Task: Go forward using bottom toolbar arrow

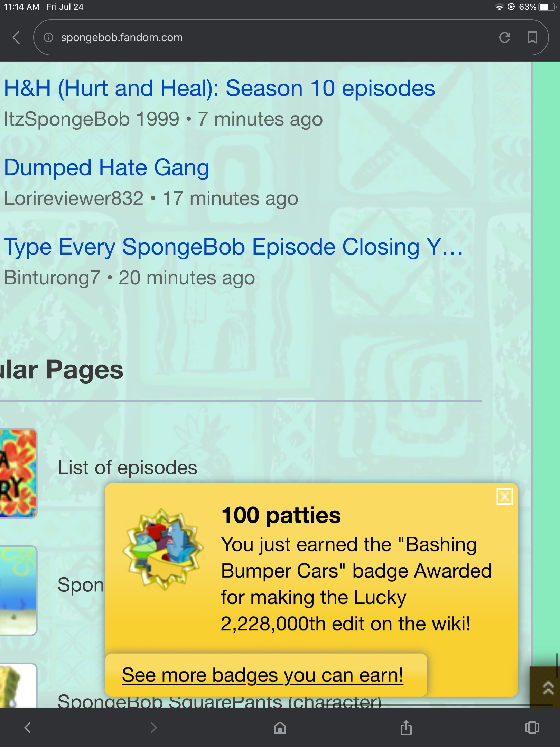Action: coord(154,728)
